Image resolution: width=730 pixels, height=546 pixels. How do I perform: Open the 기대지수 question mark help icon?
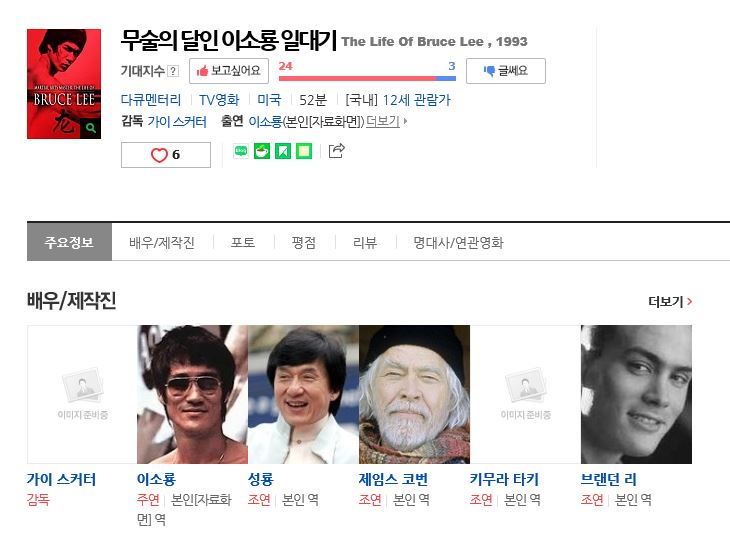173,71
